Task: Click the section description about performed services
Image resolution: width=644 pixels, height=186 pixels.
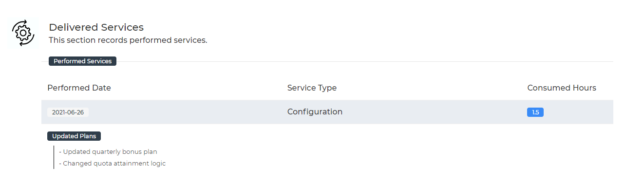Action: 128,40
